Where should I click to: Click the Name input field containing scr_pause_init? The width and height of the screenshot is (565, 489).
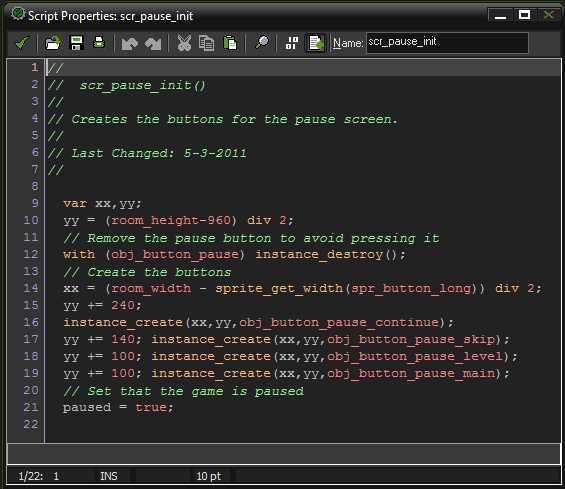coord(447,43)
